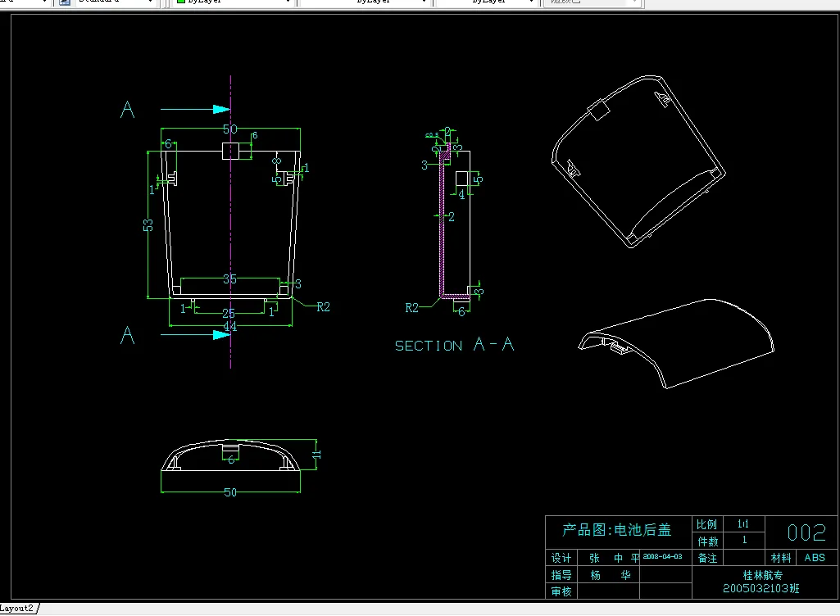Click the Layer Properties Manager icon
The width and height of the screenshot is (840, 616).
63,3
